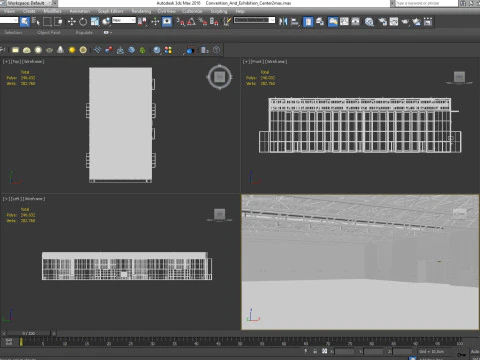The width and height of the screenshot is (480, 360).
Task: Open Select by Name list
Action: point(36,22)
